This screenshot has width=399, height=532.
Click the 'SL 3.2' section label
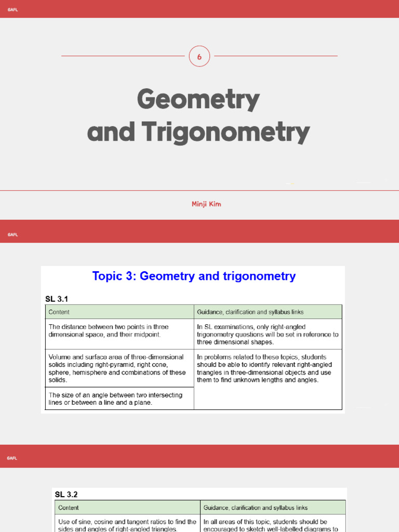point(66,495)
